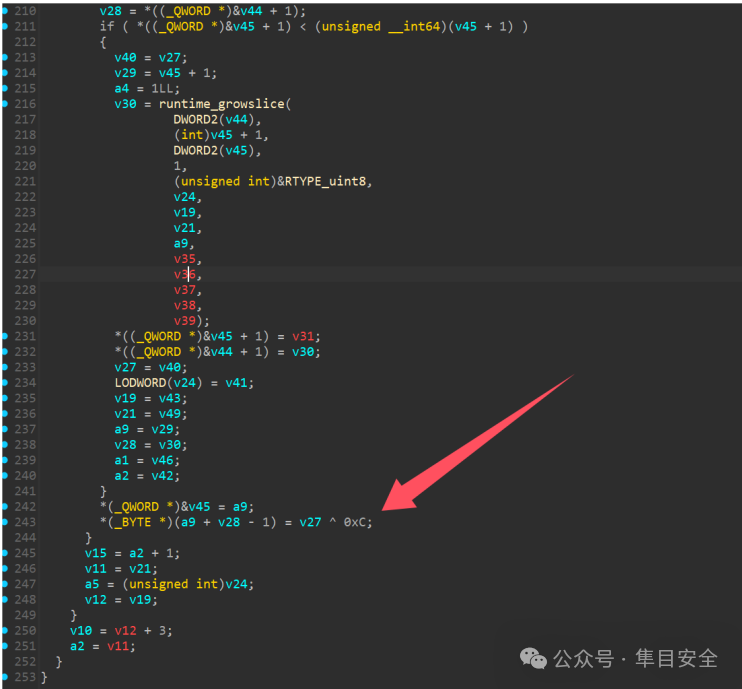
Task: Set breakpoint dot beside line 231
Action: click(5, 336)
